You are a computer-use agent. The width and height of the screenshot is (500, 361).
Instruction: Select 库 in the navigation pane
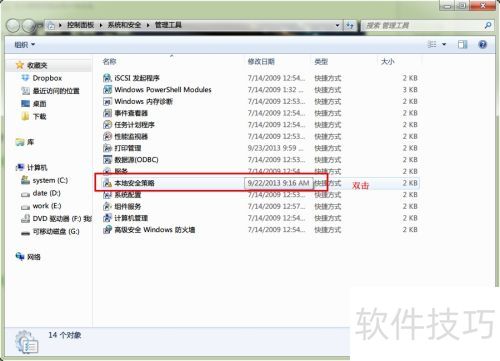pos(30,142)
